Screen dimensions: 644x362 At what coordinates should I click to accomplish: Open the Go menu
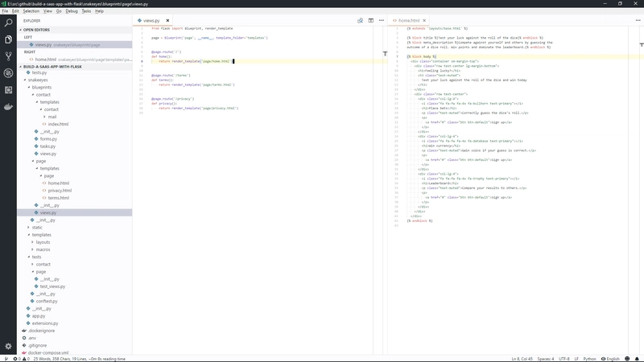(x=59, y=11)
